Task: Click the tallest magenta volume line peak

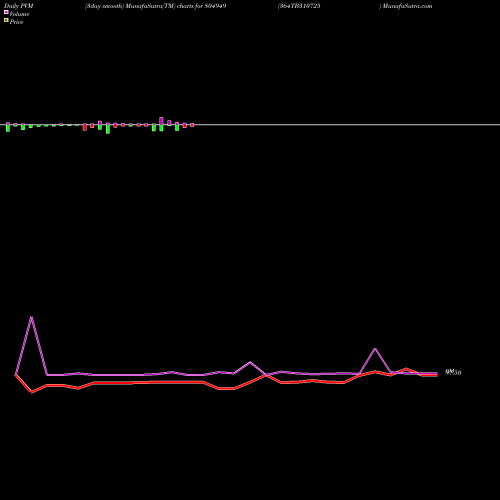Action: click(31, 317)
